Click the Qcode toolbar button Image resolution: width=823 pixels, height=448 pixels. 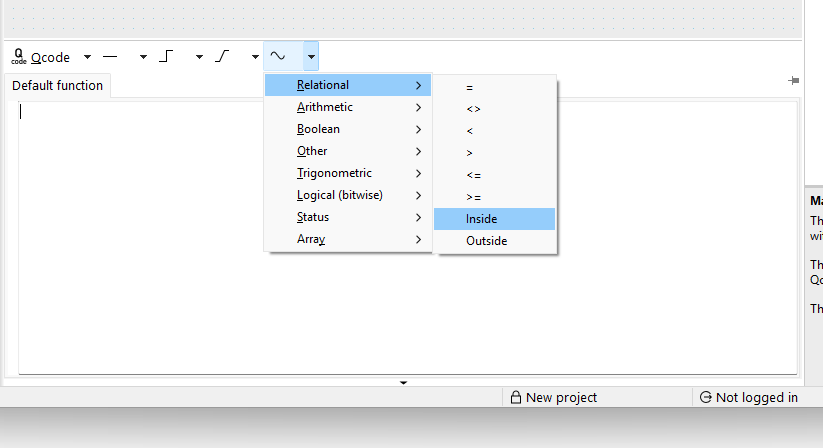click(x=40, y=57)
